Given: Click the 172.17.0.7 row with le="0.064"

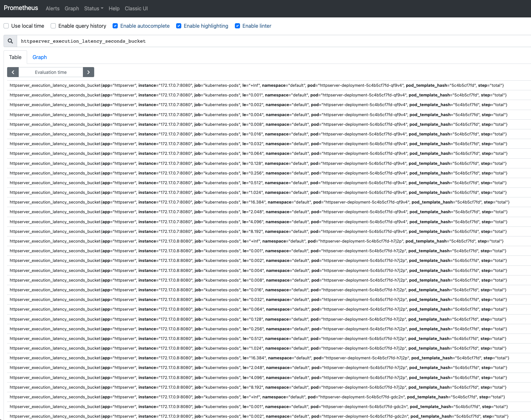Looking at the screenshot, I should (269, 154).
